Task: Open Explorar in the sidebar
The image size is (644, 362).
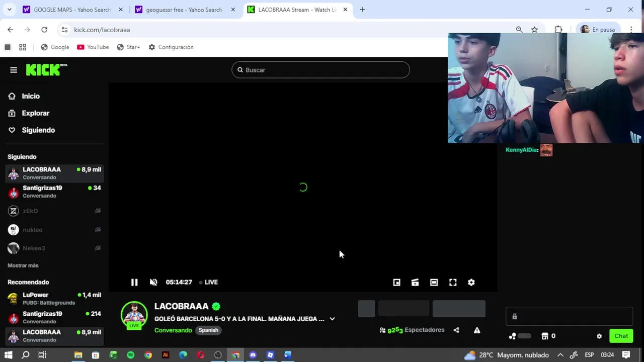Action: pyautogui.click(x=36, y=113)
